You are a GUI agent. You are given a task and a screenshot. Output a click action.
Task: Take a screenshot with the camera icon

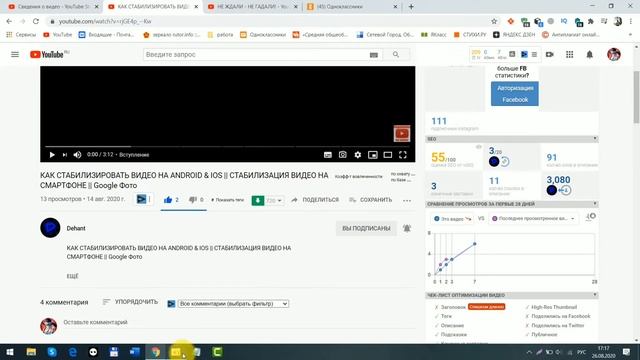tap(342, 155)
